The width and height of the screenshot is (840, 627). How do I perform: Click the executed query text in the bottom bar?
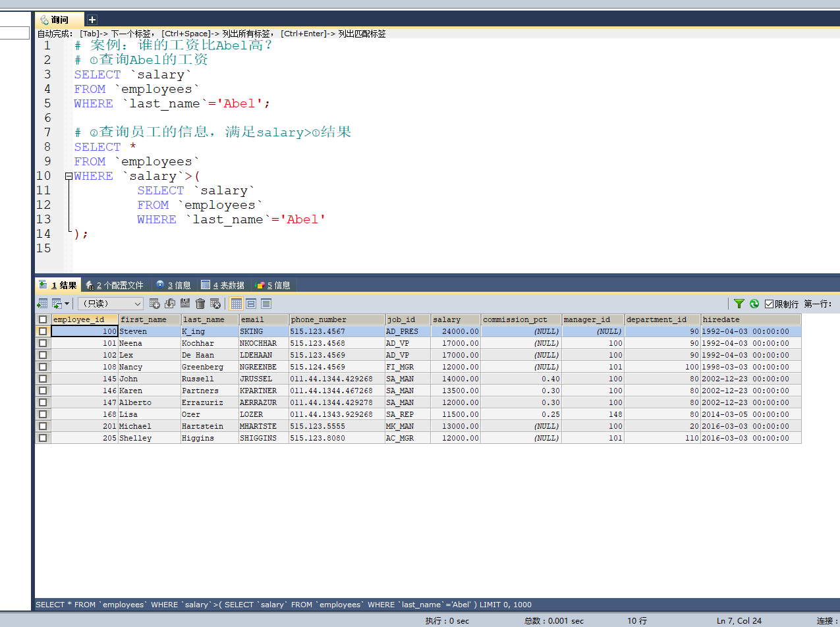tap(283, 605)
